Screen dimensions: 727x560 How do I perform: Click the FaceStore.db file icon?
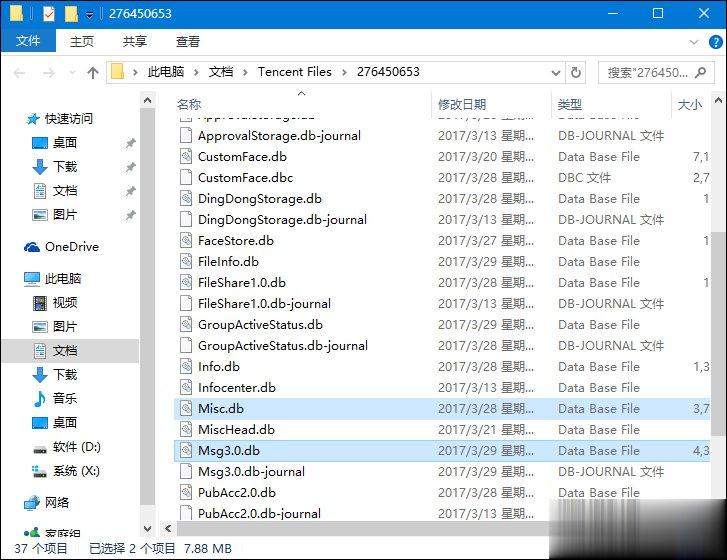[x=186, y=241]
